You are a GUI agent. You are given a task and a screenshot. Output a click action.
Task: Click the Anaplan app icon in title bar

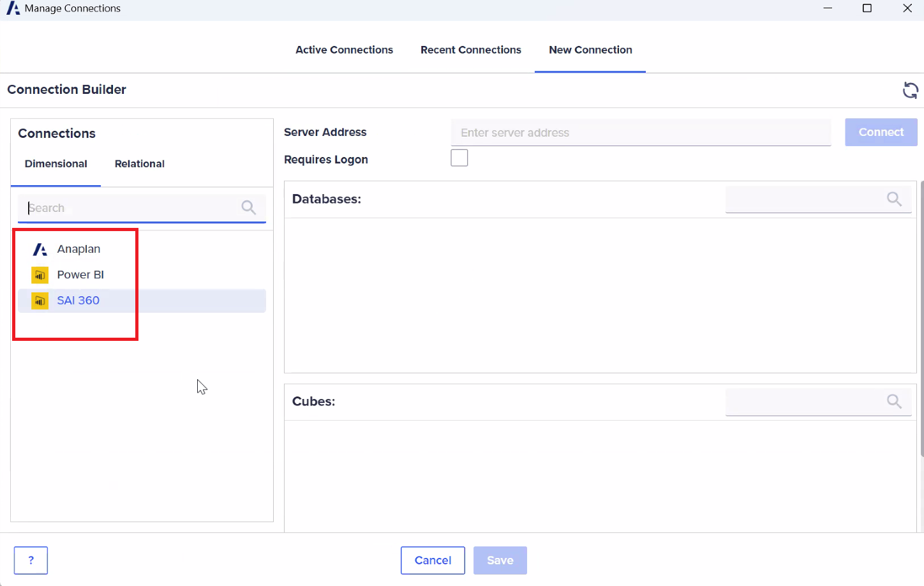[13, 8]
